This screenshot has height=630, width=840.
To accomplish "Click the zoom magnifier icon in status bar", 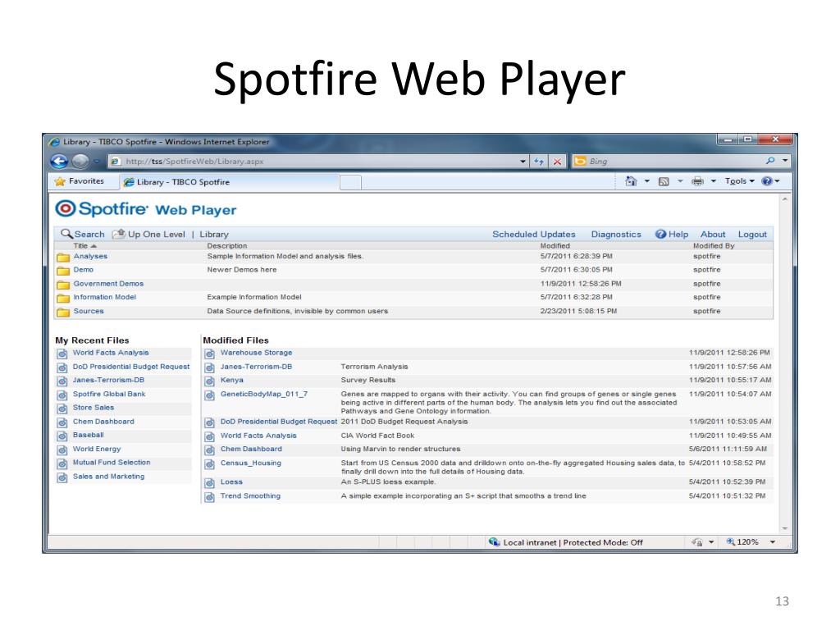I will [730, 541].
